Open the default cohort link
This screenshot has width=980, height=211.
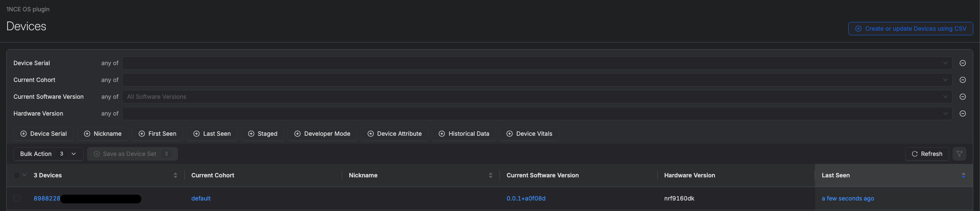201,198
